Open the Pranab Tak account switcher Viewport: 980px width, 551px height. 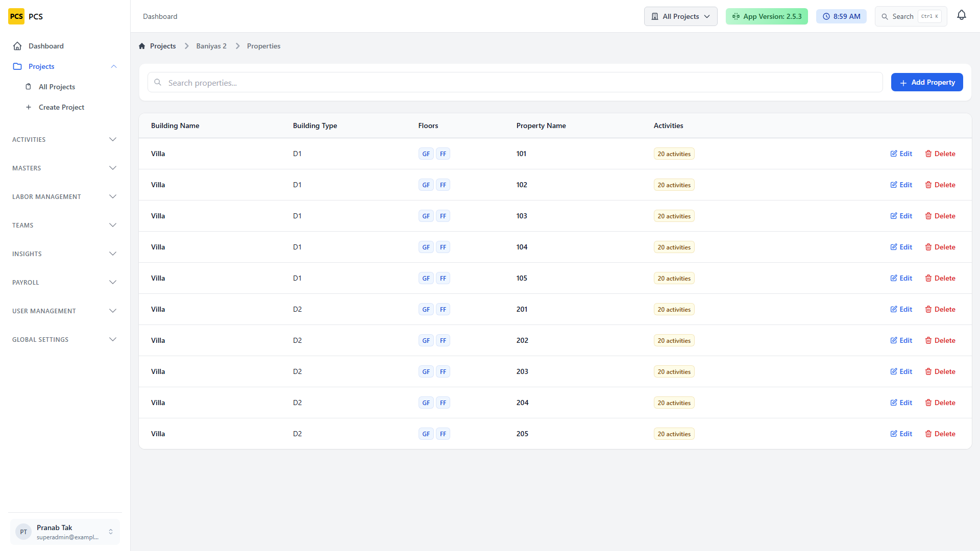(x=65, y=532)
